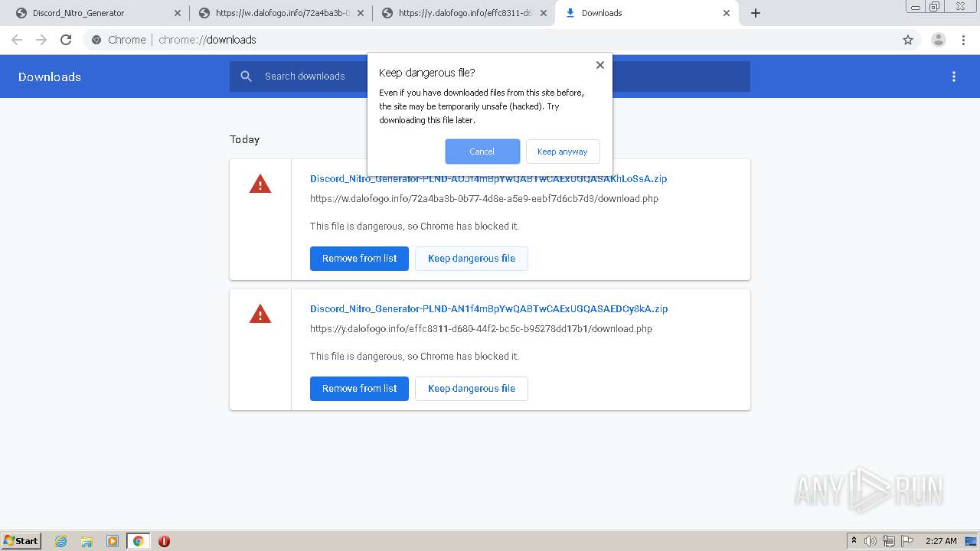
Task: Switch to the y.dalofogo.info tab
Action: point(464,13)
